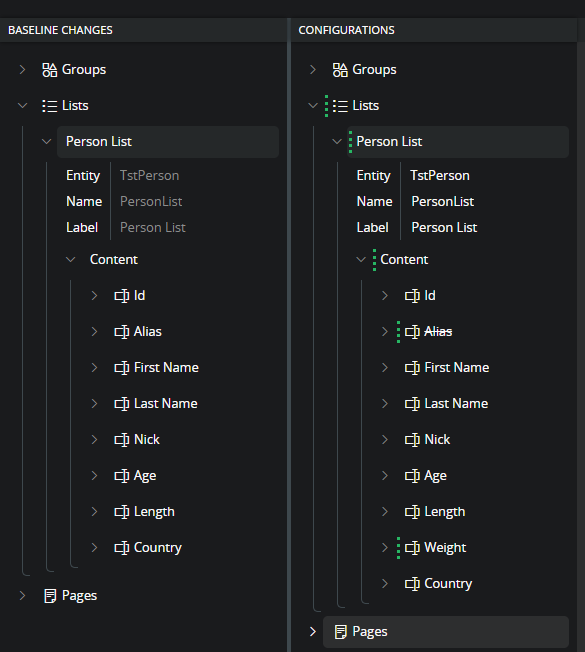Select the BASELINE CHANGES panel header

[60, 30]
